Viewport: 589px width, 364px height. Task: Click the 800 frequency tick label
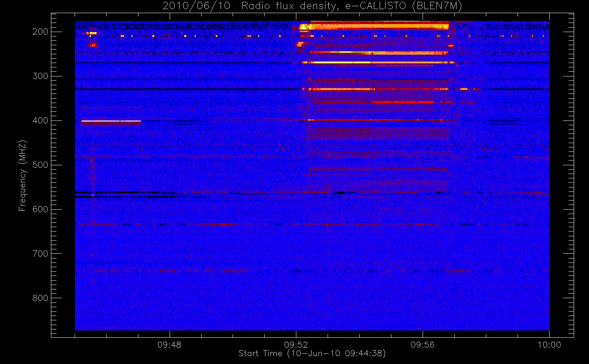click(40, 298)
